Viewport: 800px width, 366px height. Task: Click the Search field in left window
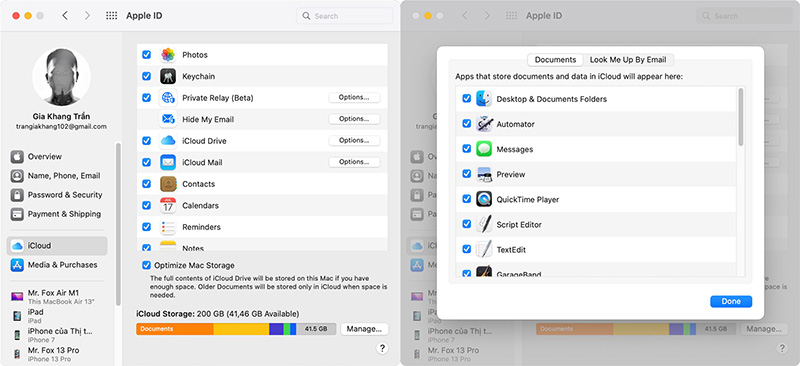[344, 16]
